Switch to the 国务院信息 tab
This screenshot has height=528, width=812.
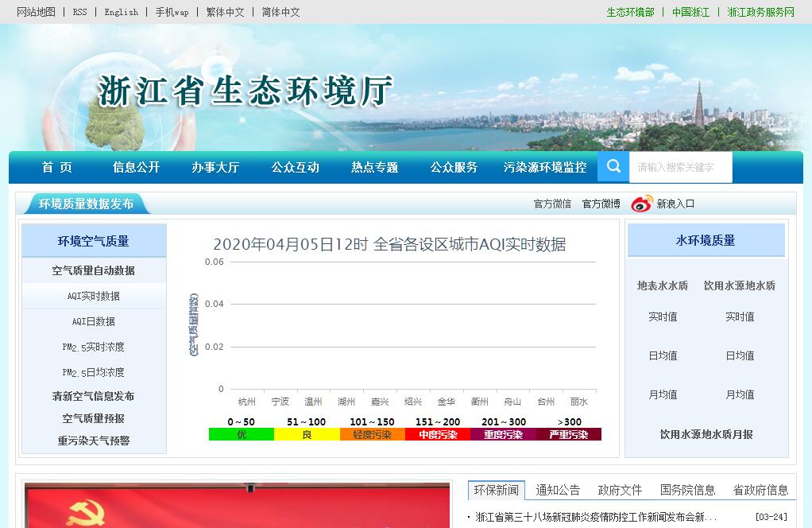point(687,490)
